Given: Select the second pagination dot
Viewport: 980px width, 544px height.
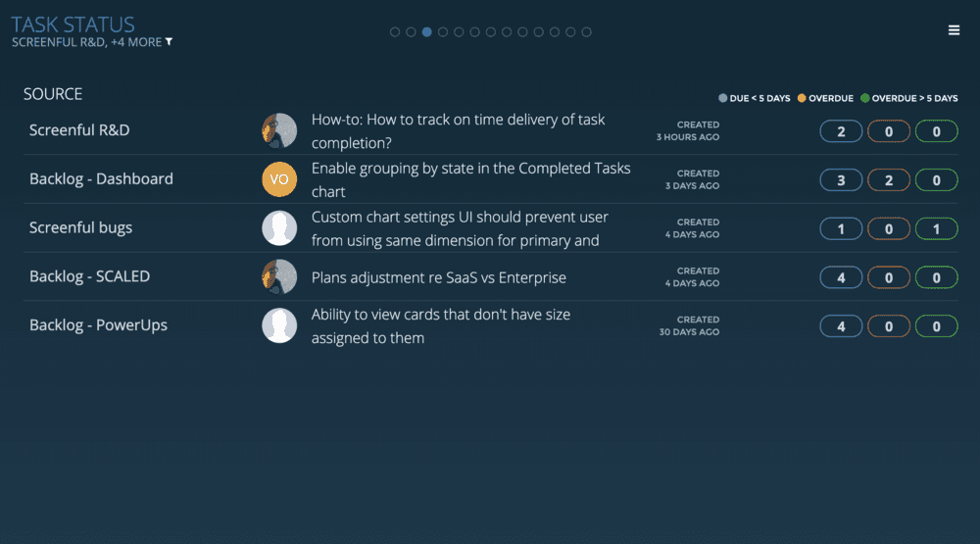Looking at the screenshot, I should (x=411, y=32).
